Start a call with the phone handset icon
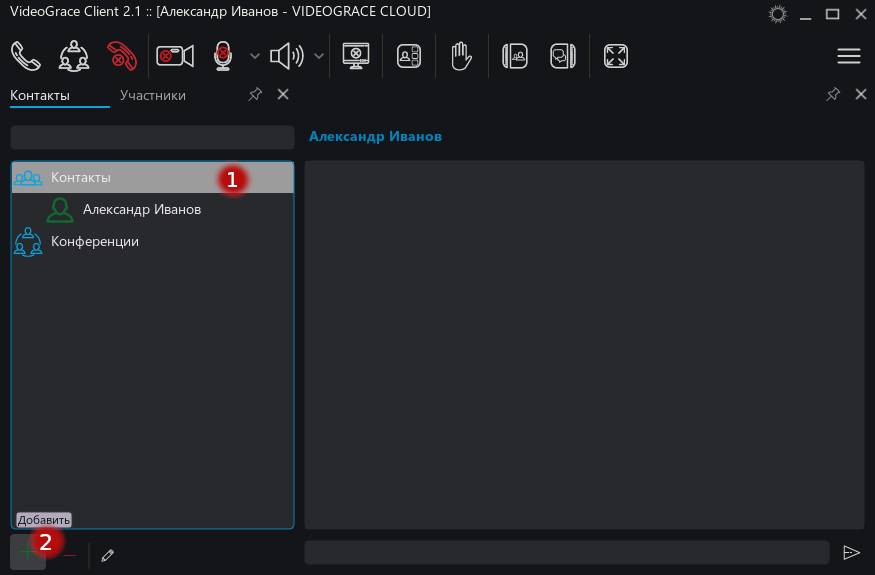Image resolution: width=875 pixels, height=575 pixels. tap(26, 56)
